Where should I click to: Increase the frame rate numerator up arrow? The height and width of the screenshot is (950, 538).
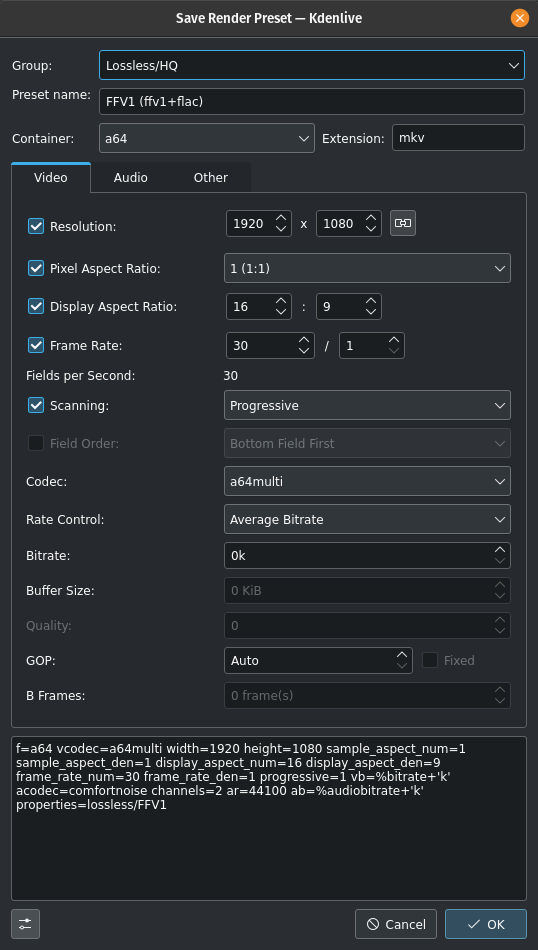tap(304, 340)
